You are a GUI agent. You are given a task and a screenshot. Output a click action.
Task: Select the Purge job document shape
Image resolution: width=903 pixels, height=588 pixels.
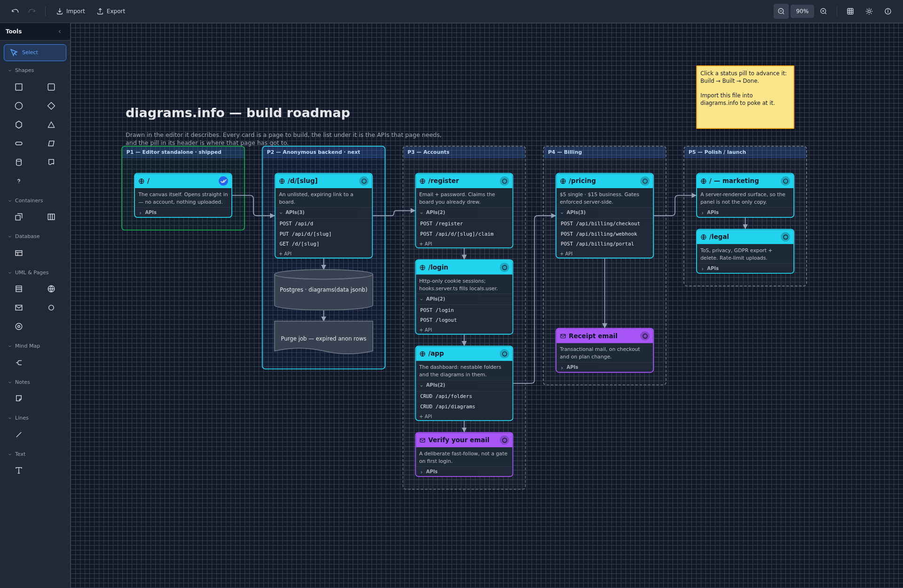click(x=324, y=337)
